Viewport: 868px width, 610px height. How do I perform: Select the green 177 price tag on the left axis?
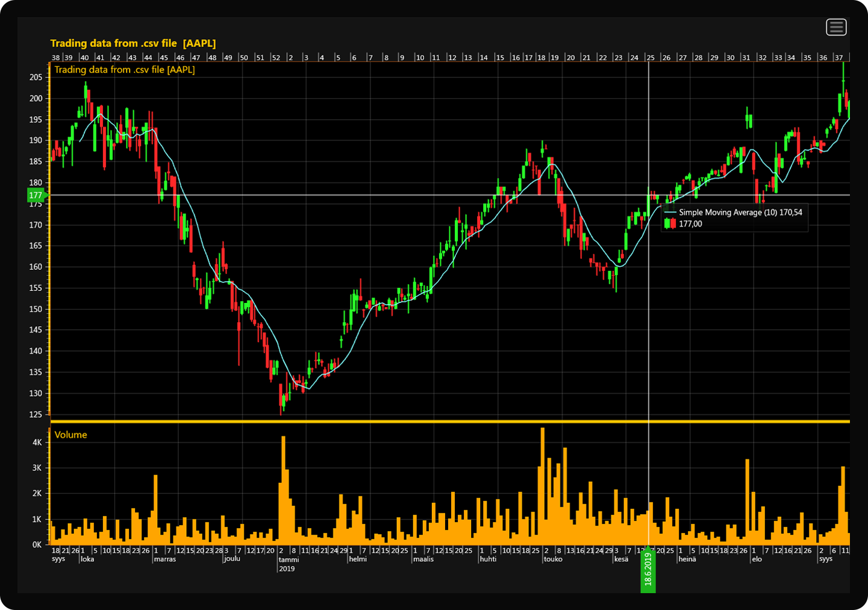(x=36, y=195)
